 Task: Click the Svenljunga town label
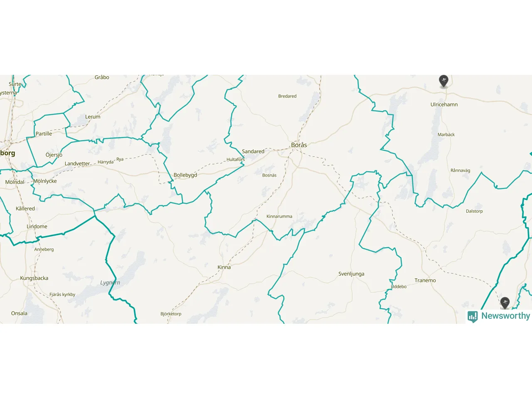coord(351,274)
